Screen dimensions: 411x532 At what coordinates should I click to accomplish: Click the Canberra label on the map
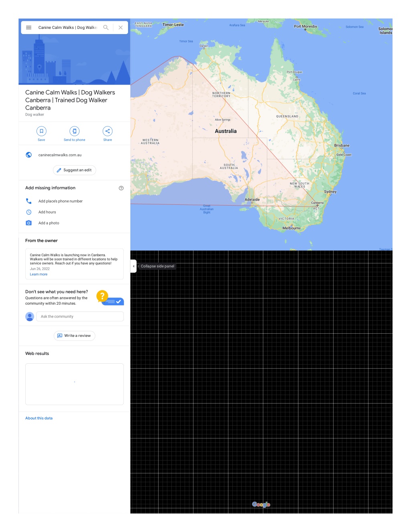[x=317, y=203]
